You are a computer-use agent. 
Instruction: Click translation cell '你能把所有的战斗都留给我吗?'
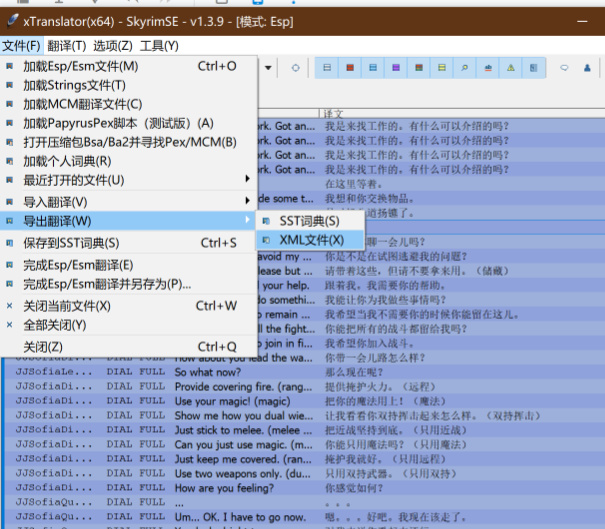click(x=396, y=329)
